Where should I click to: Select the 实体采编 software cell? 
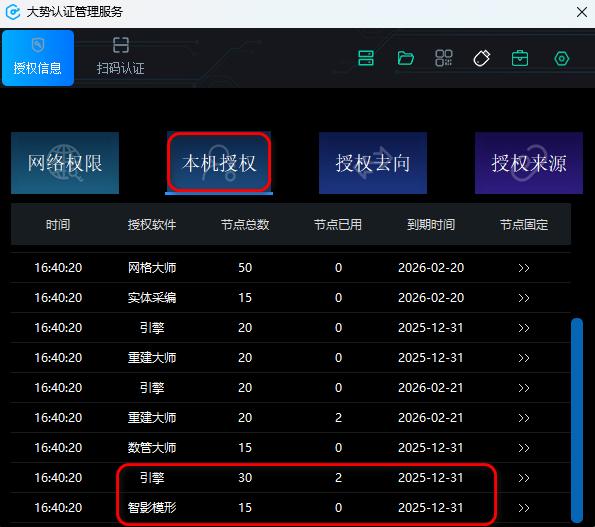click(x=152, y=298)
